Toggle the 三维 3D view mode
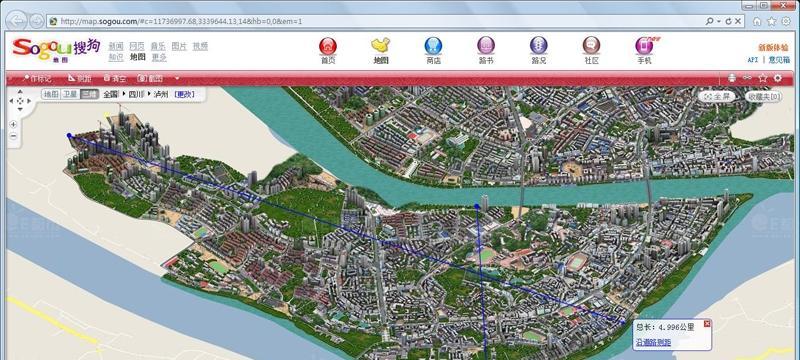This screenshot has height=360, width=800. [x=89, y=94]
